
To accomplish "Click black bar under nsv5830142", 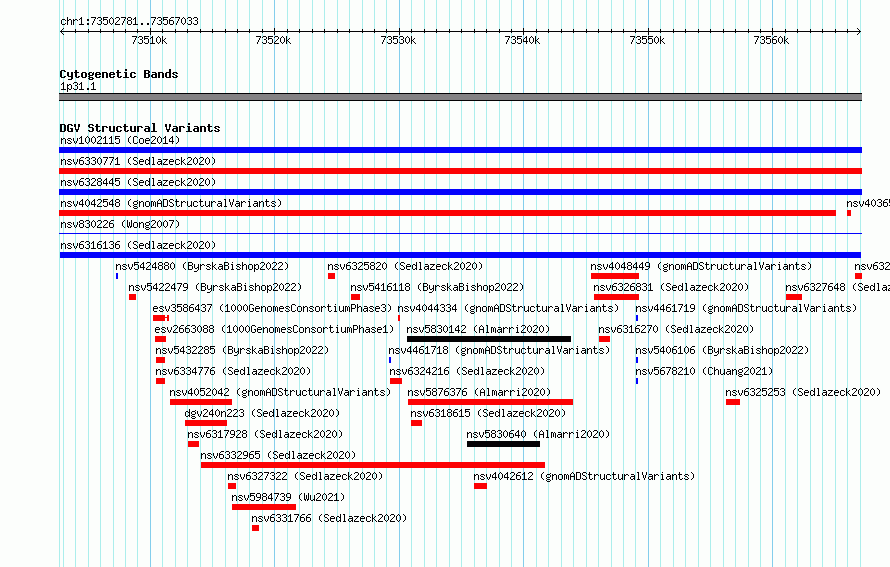I will pyautogui.click(x=489, y=339).
